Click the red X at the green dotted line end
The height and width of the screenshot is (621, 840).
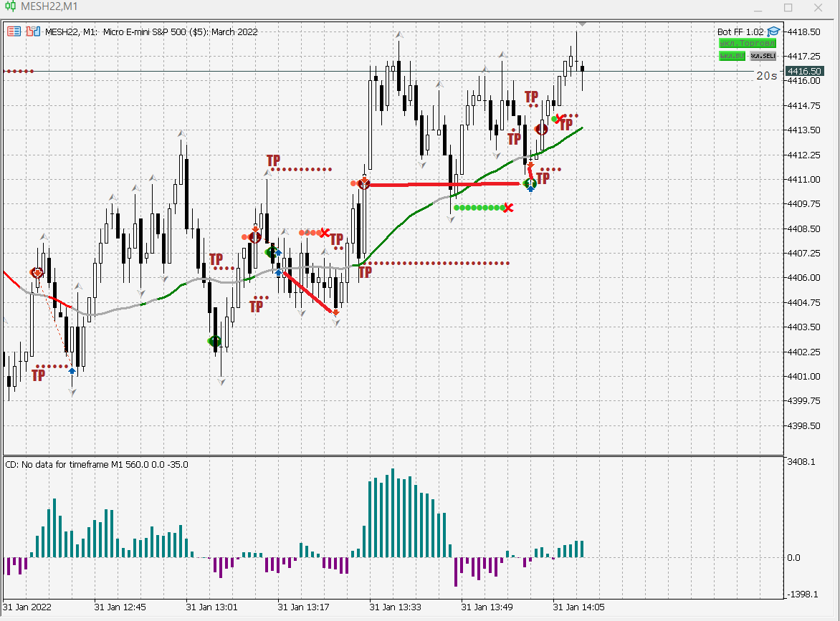[508, 208]
